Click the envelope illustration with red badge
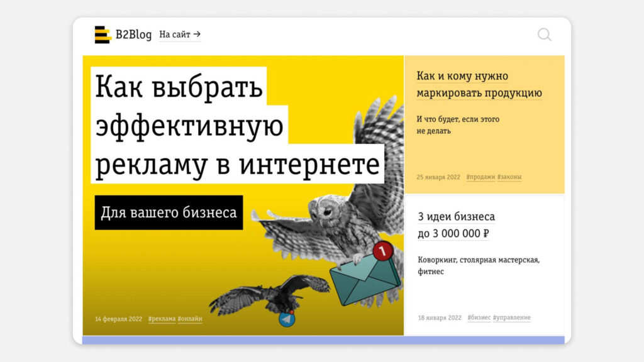Screen dimensions: 644x362 [365, 274]
